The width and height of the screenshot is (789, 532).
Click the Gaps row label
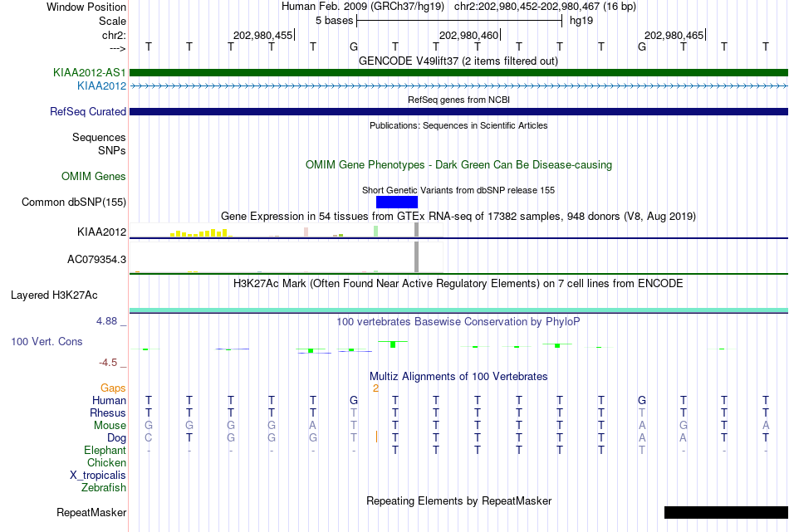click(x=113, y=388)
